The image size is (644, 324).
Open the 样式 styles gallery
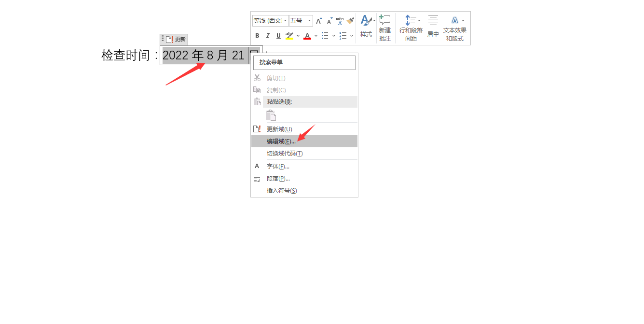(367, 27)
